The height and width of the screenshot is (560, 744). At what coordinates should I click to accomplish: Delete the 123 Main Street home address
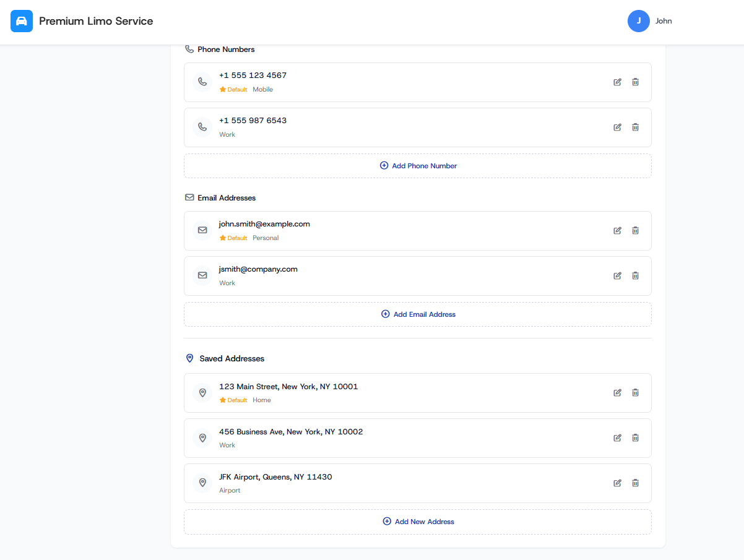click(635, 393)
